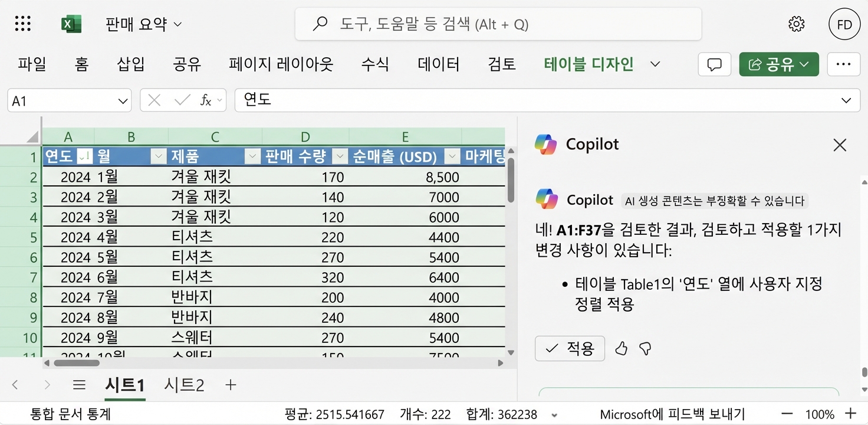Switch to the 검토 tab

coord(502,64)
